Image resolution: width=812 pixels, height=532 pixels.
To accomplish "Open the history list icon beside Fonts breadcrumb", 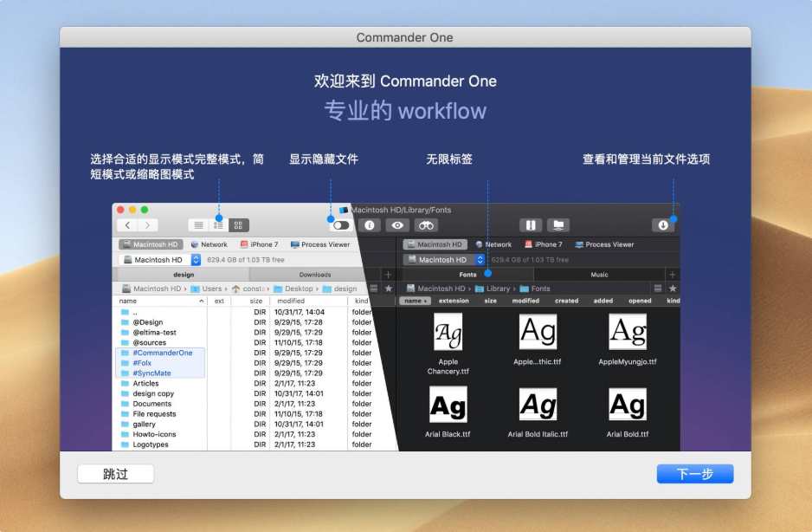I will 658,289.
